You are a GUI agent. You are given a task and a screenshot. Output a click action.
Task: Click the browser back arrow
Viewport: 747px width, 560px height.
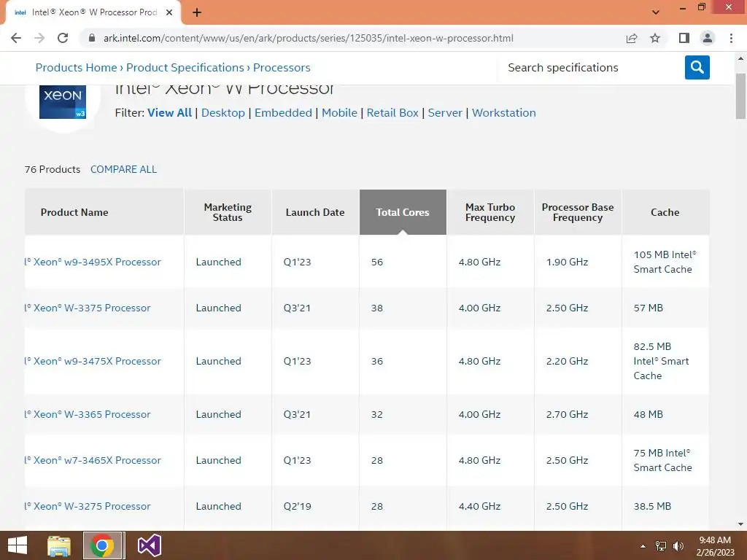16,38
